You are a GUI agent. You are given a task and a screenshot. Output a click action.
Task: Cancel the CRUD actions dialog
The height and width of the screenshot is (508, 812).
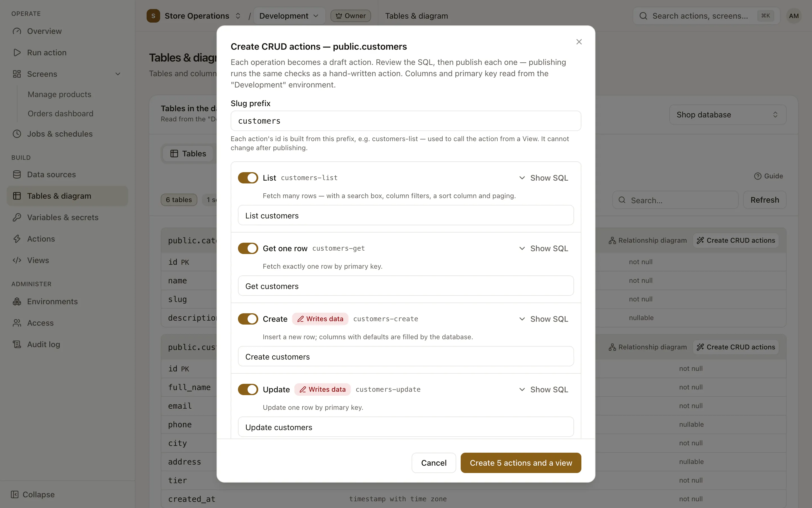(434, 463)
